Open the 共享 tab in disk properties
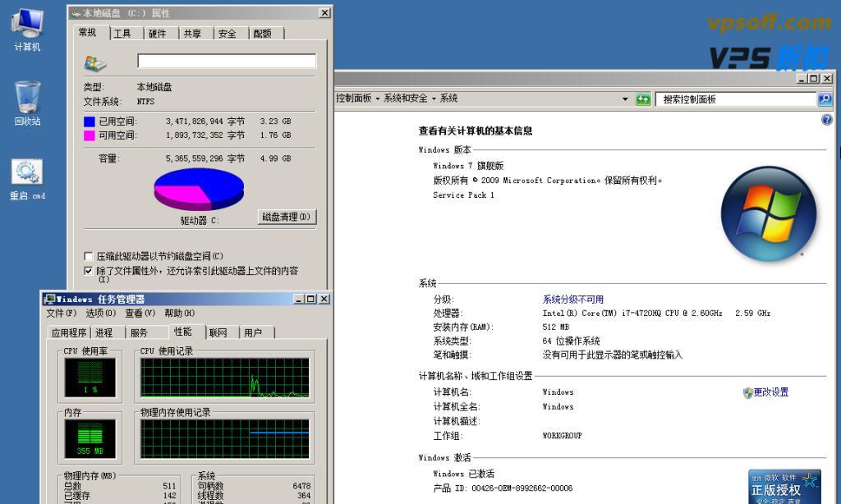841x504 pixels. point(192,34)
